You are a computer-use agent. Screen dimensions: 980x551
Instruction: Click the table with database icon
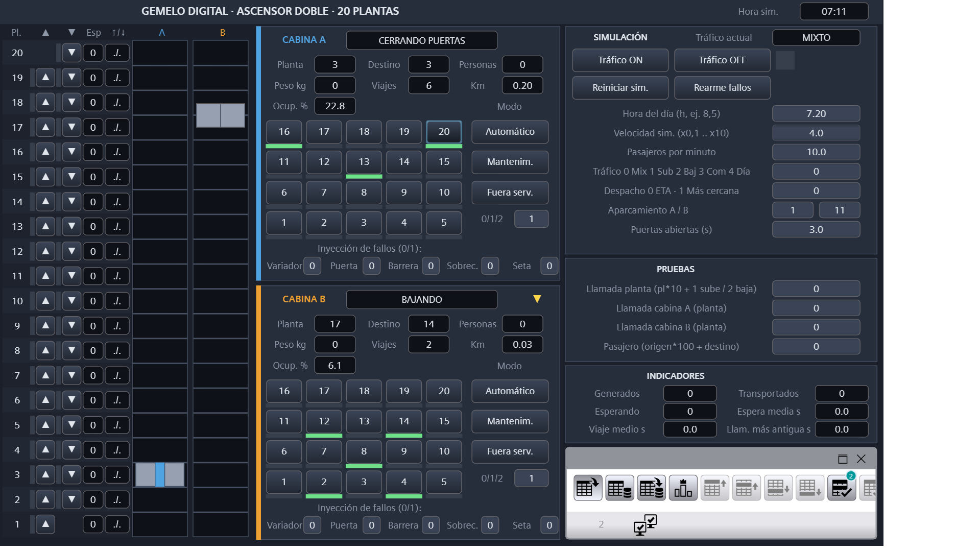tap(619, 488)
